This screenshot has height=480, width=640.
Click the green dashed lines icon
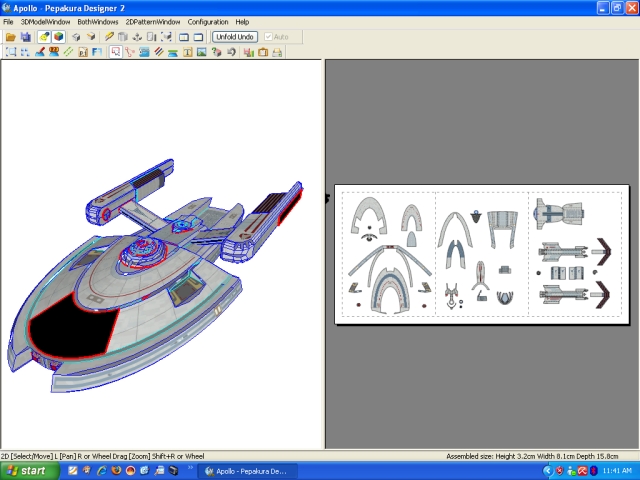[68, 52]
